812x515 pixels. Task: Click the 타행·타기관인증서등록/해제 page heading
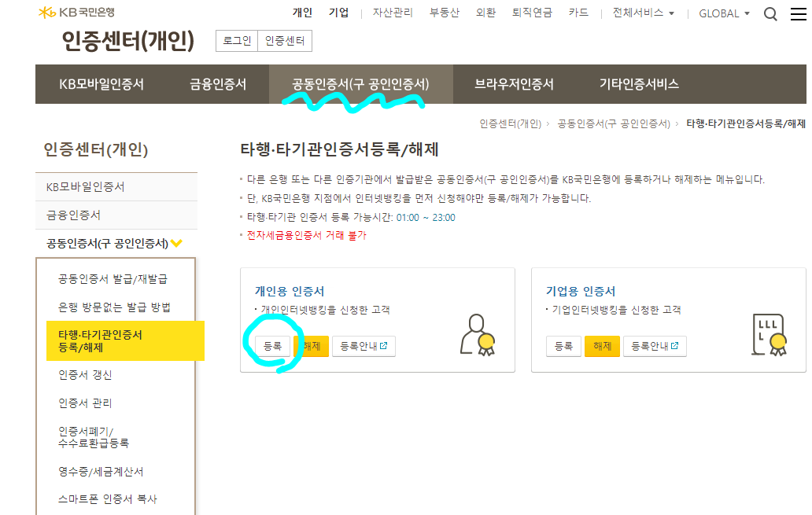tap(339, 150)
